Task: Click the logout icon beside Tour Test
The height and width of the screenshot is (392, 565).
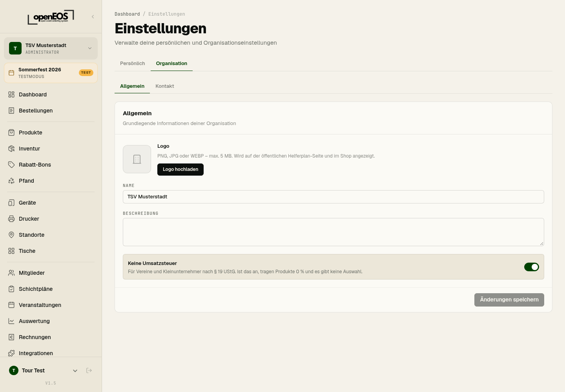Action: click(89, 370)
